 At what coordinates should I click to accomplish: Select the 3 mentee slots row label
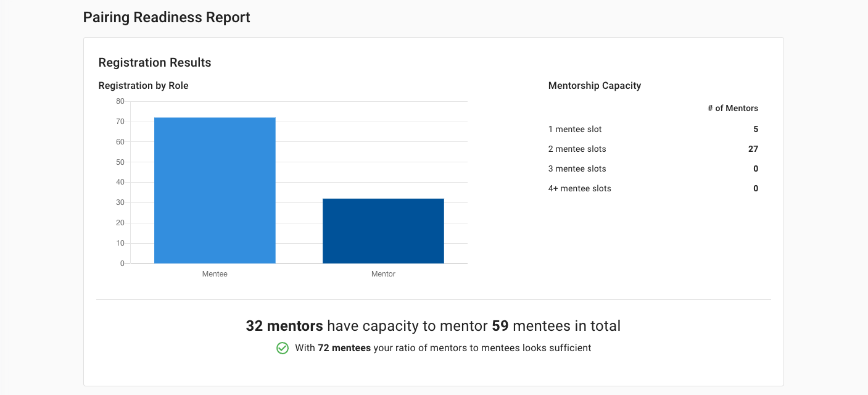pos(577,168)
